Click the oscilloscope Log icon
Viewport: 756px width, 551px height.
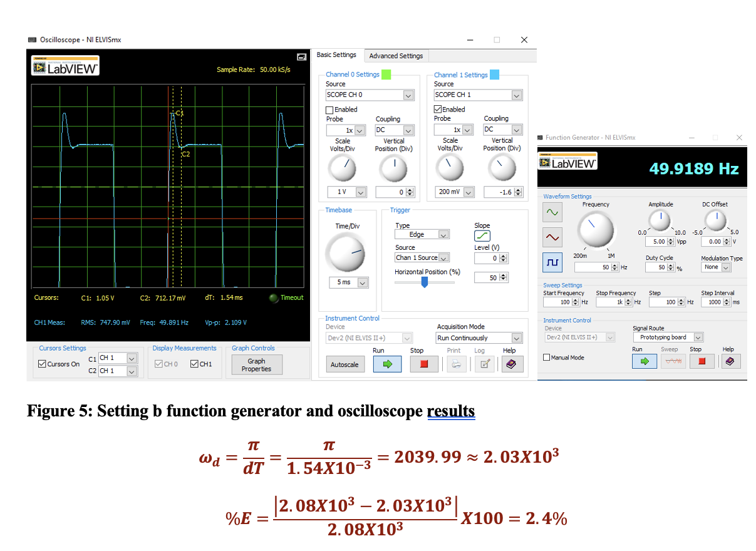click(484, 364)
